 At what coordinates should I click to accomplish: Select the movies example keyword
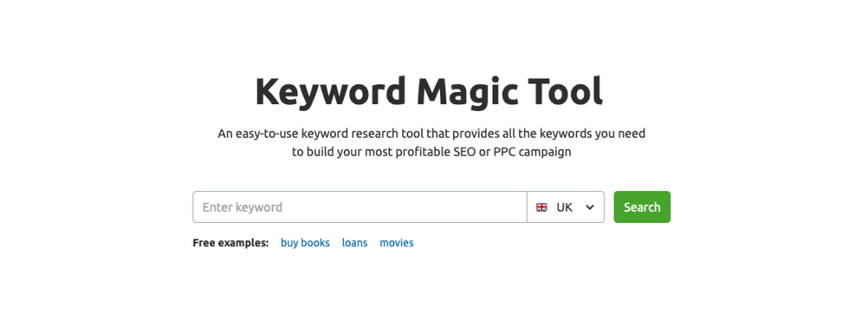[x=396, y=243]
